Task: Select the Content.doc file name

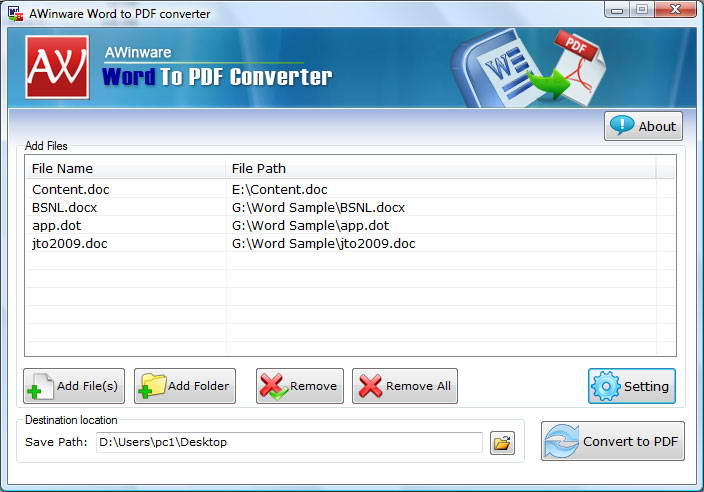Action: 71,189
